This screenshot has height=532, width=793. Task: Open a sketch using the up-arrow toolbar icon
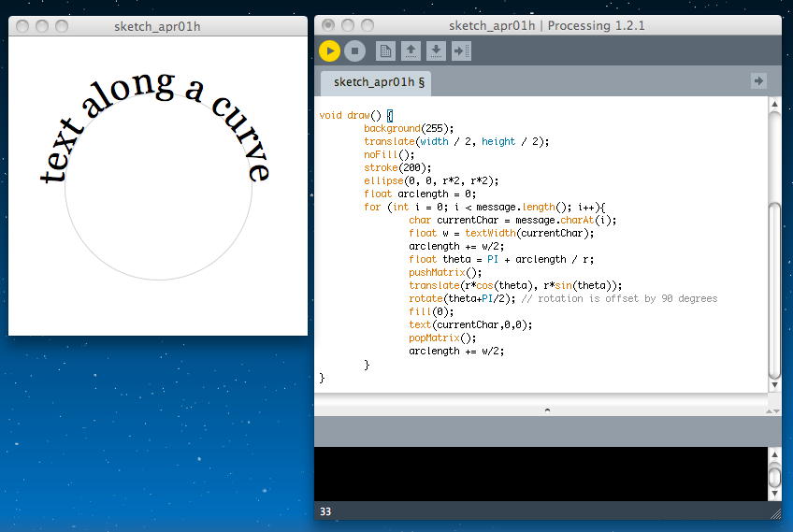pos(411,51)
